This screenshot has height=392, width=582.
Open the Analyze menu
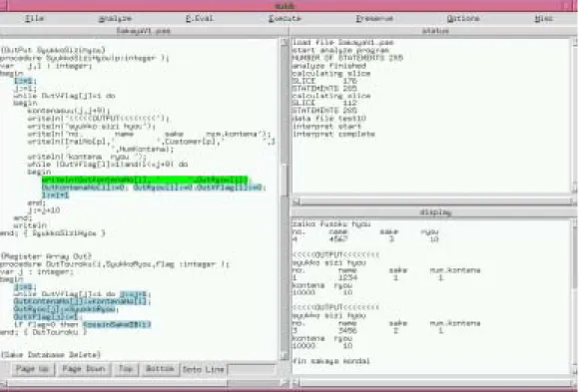[115, 18]
